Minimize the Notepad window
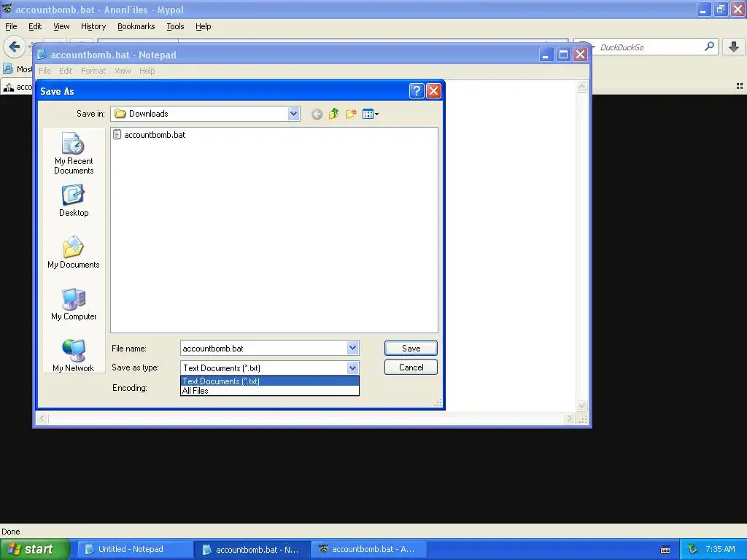The height and width of the screenshot is (560, 747). tap(546, 55)
